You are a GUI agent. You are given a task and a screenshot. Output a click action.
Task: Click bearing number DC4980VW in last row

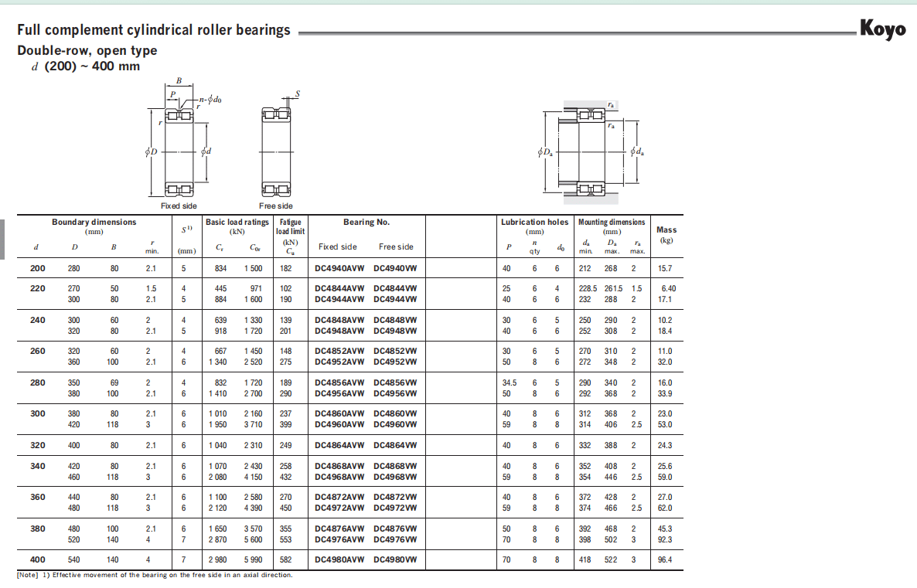[x=395, y=559]
